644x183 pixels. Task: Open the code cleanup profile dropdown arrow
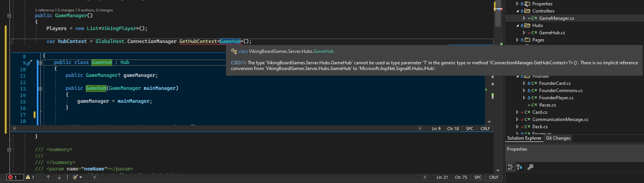[80, 177]
